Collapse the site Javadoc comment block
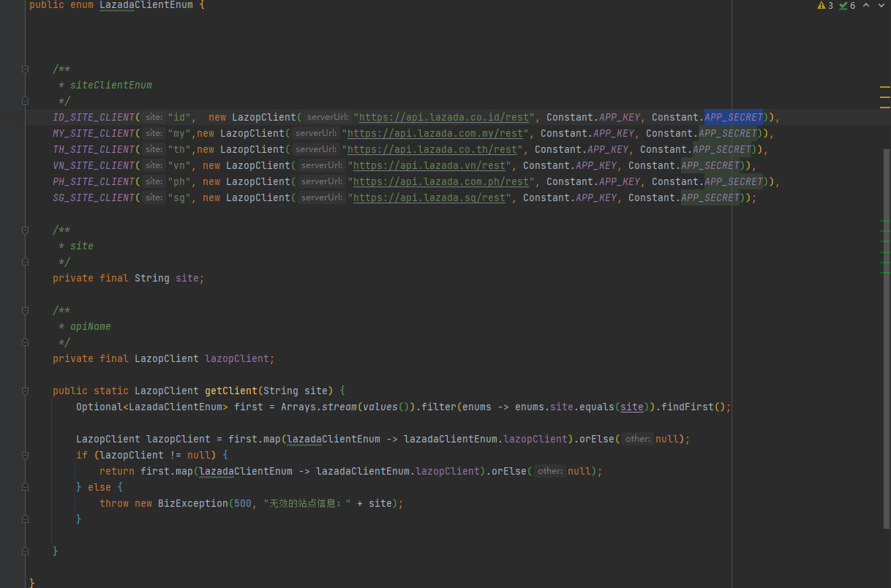The width and height of the screenshot is (891, 588). [x=26, y=230]
